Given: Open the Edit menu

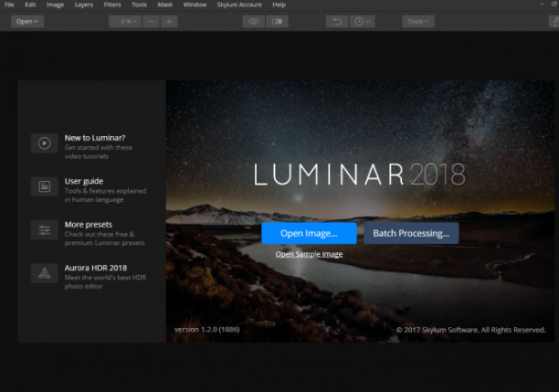Looking at the screenshot, I should (30, 5).
